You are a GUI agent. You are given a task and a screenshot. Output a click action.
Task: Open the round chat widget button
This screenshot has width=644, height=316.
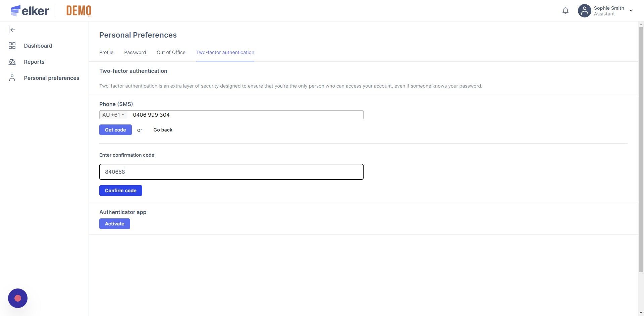tap(18, 298)
